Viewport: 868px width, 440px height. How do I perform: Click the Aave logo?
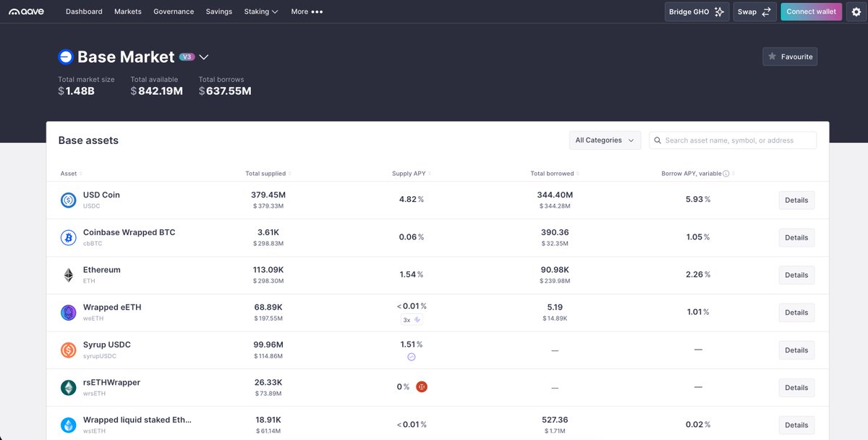tap(26, 12)
